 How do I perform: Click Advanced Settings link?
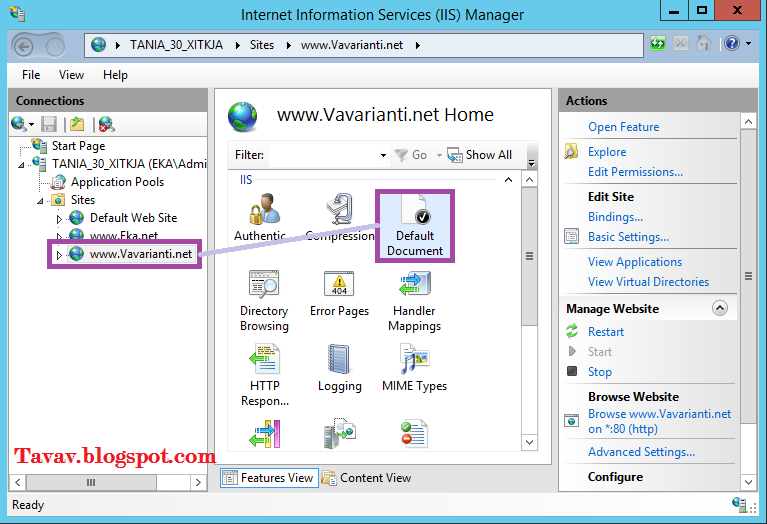point(641,452)
